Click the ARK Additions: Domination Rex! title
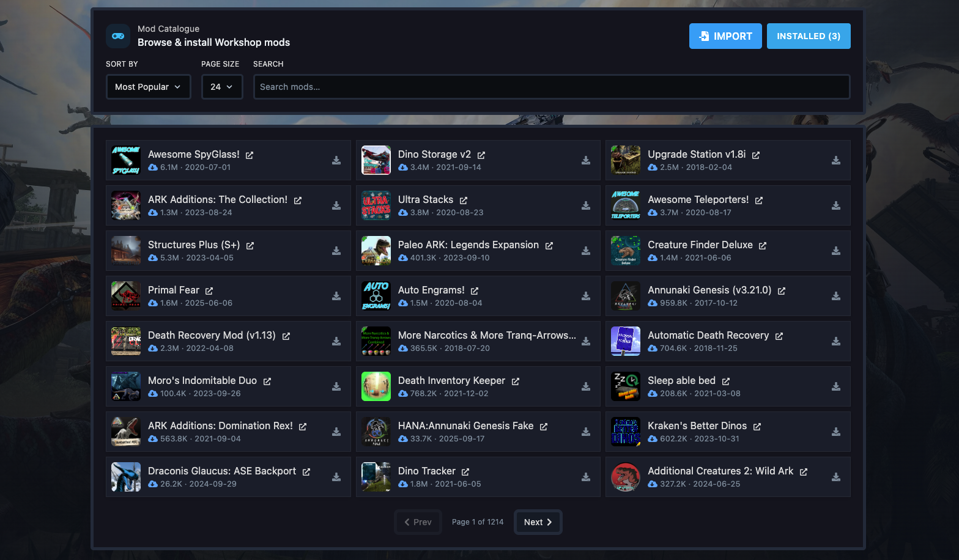Image resolution: width=959 pixels, height=560 pixels. pyautogui.click(x=220, y=426)
